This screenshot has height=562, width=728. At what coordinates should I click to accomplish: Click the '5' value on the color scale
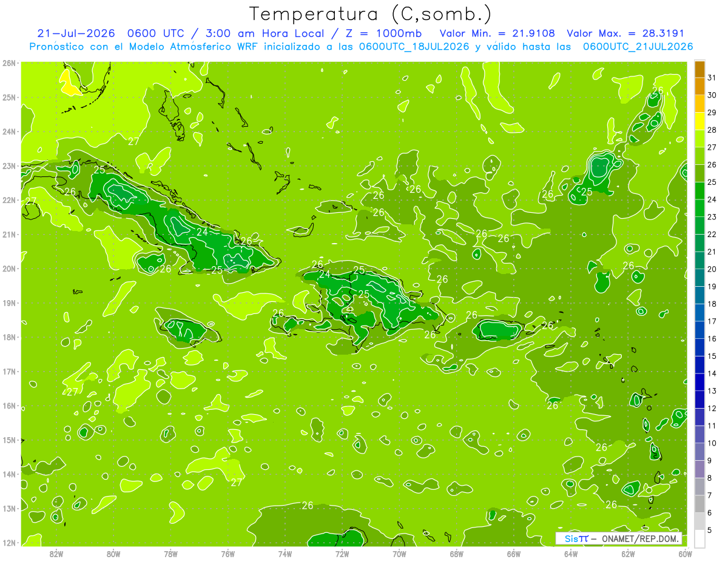tap(710, 530)
